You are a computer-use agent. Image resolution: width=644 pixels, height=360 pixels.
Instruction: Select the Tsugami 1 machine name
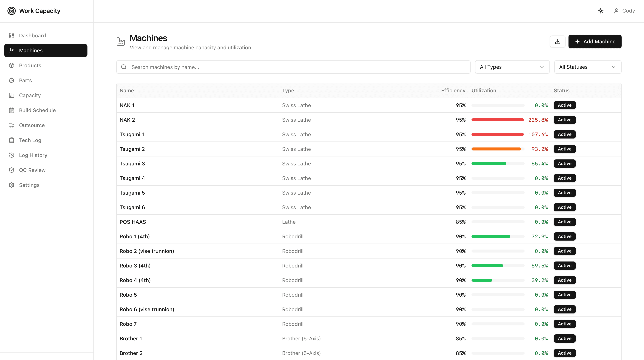tap(132, 135)
